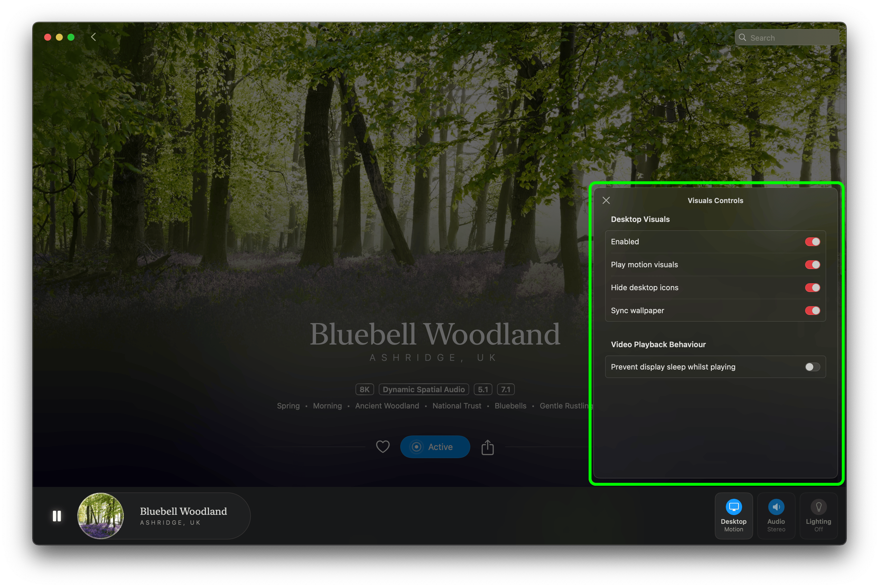The width and height of the screenshot is (879, 588).
Task: Open the Audio Stereo controls
Action: point(776,516)
